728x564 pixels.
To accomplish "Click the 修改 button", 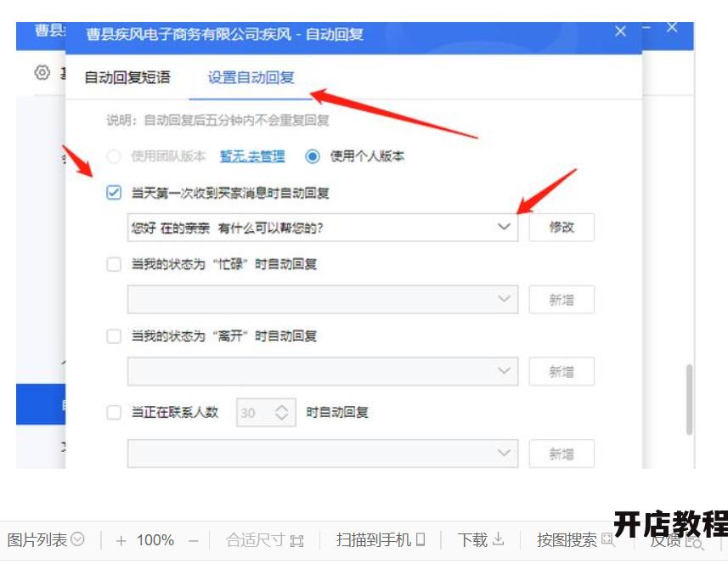I will point(562,227).
